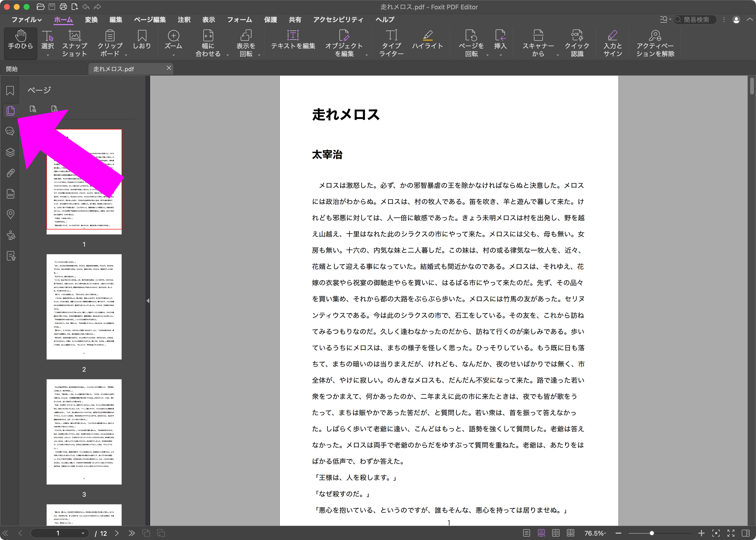Switch to the ページ編集 ribbon tab

pyautogui.click(x=150, y=20)
